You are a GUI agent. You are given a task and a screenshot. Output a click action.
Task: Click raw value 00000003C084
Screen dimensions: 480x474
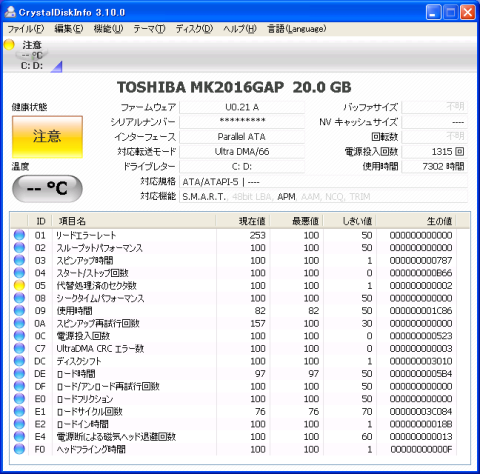421,412
